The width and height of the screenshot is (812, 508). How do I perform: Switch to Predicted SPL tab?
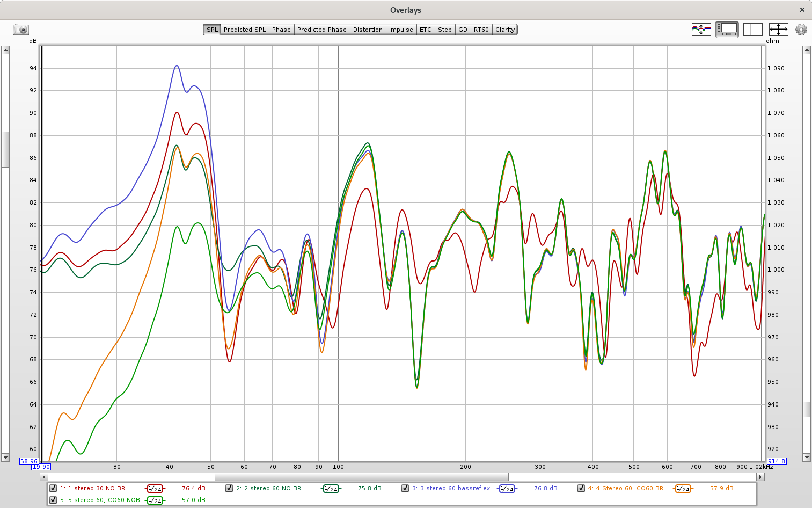245,30
